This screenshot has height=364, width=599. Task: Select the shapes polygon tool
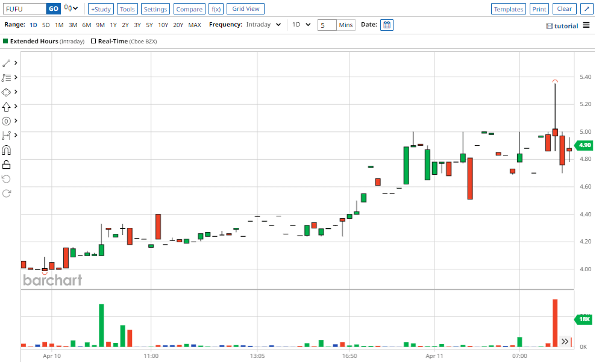(x=6, y=92)
